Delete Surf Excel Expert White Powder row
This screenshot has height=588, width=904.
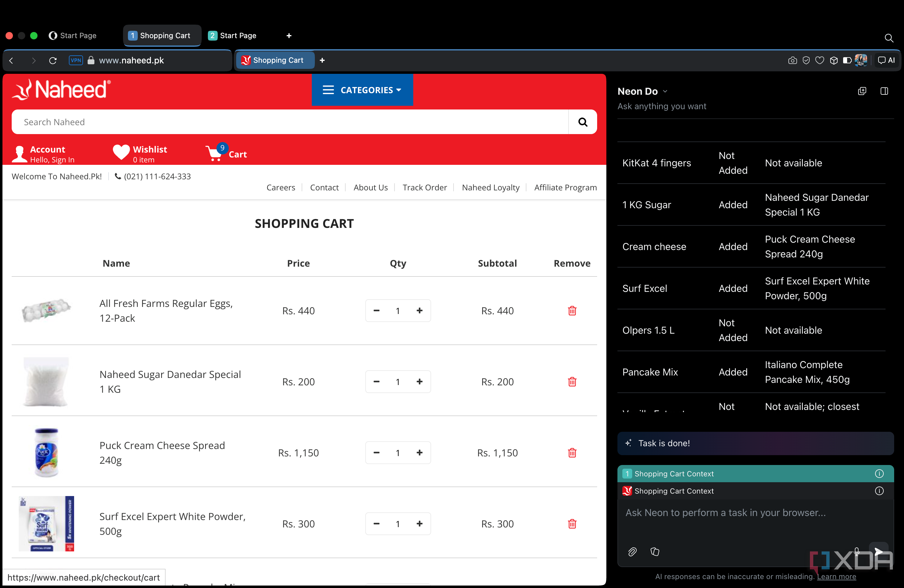[572, 524]
